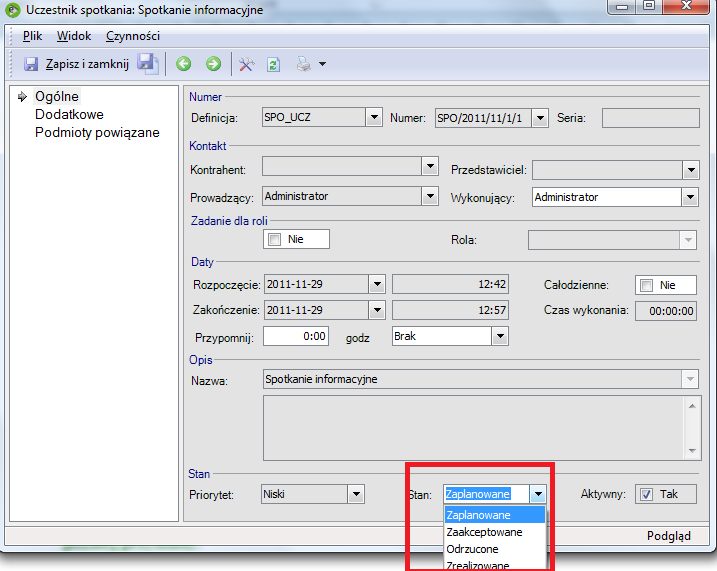Open Zakończenie date picker arrow
The width and height of the screenshot is (717, 571).
(377, 310)
